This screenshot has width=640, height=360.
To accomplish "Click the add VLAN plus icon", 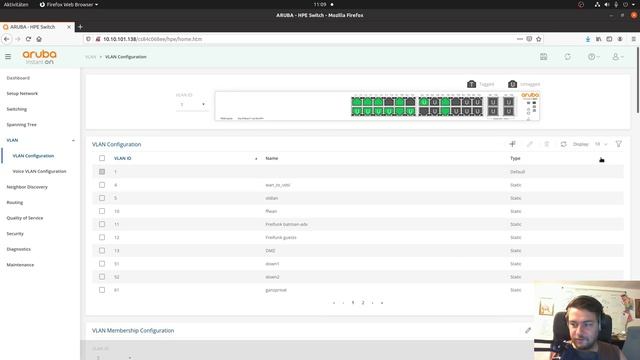I will pos(513,144).
